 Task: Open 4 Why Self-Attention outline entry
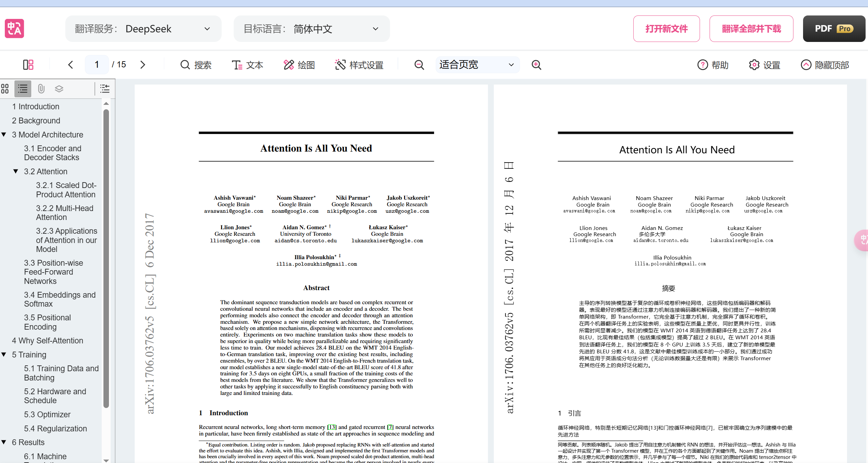point(47,341)
